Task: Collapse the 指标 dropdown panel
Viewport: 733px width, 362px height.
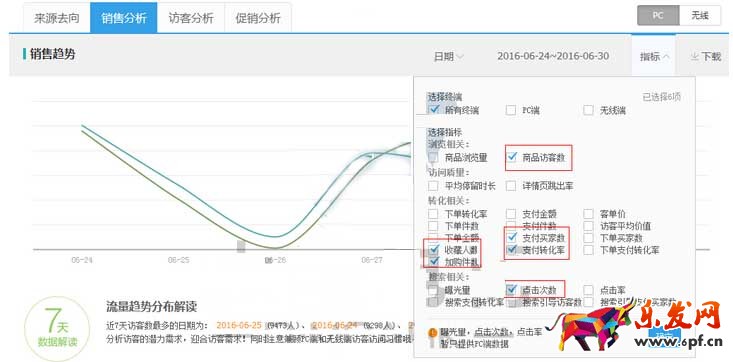Action: click(654, 57)
